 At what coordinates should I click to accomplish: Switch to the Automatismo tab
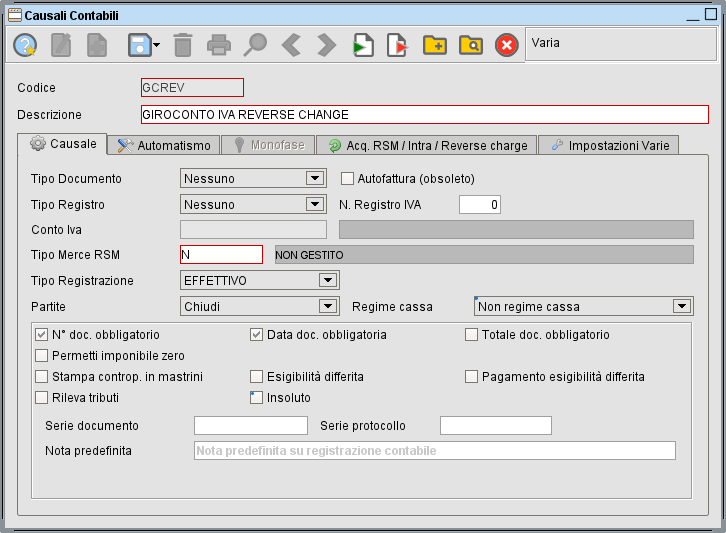(164, 145)
